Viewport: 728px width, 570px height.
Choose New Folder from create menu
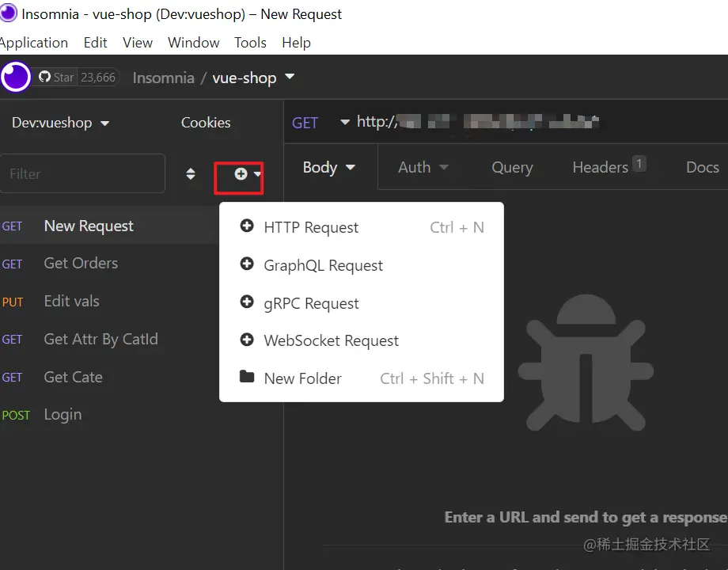click(361, 378)
